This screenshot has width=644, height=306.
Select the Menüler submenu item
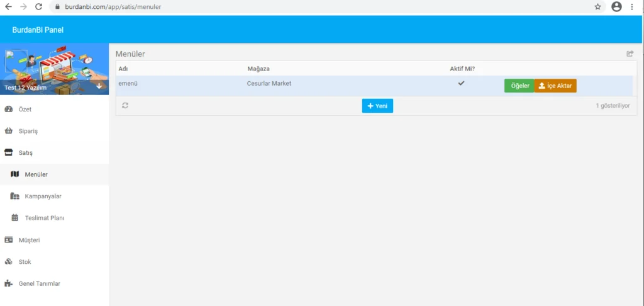tap(54, 174)
